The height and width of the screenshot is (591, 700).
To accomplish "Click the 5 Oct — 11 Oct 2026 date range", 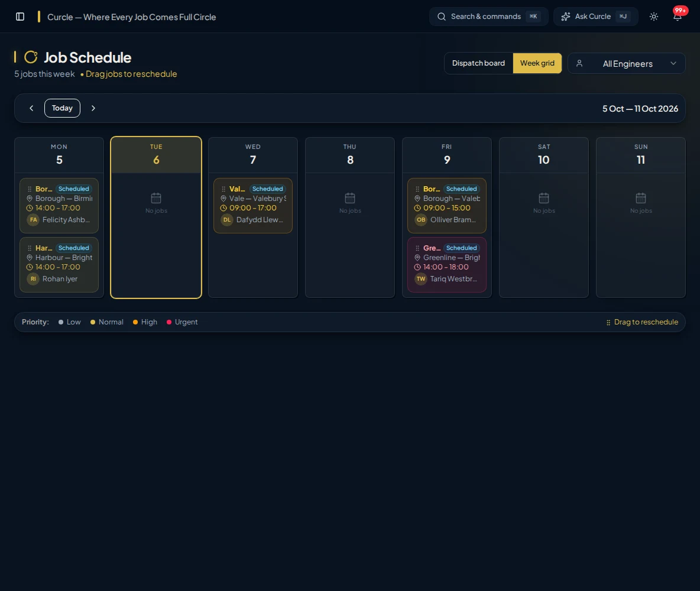I will [x=640, y=109].
